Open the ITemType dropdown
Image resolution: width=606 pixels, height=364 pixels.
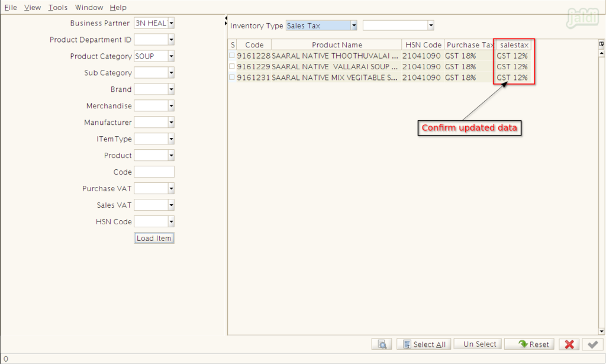point(171,139)
